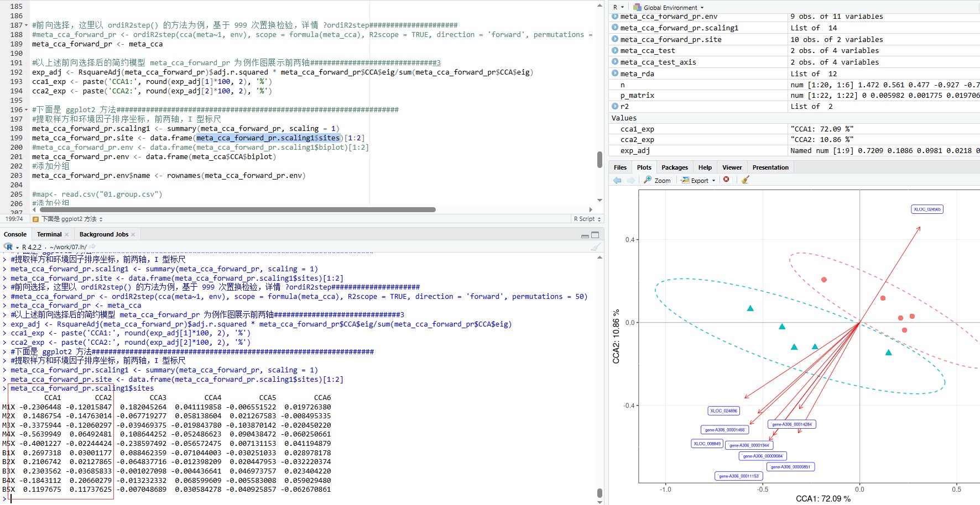Maximize the Console pane
This screenshot has height=505, width=980.
tap(595, 235)
